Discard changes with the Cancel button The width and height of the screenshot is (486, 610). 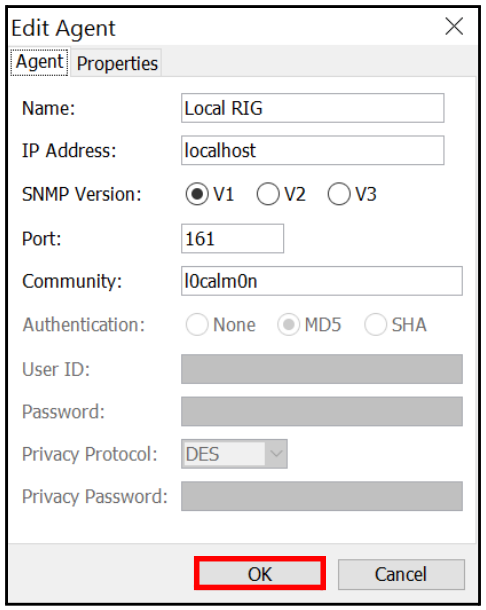point(401,574)
